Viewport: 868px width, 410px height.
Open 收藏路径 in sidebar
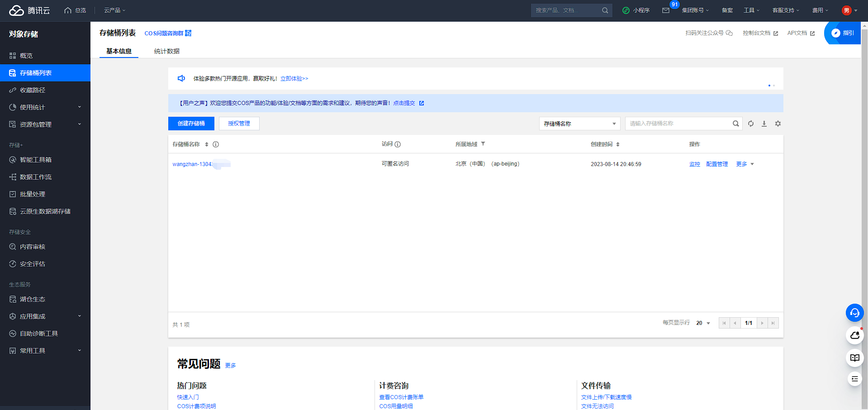click(45, 90)
